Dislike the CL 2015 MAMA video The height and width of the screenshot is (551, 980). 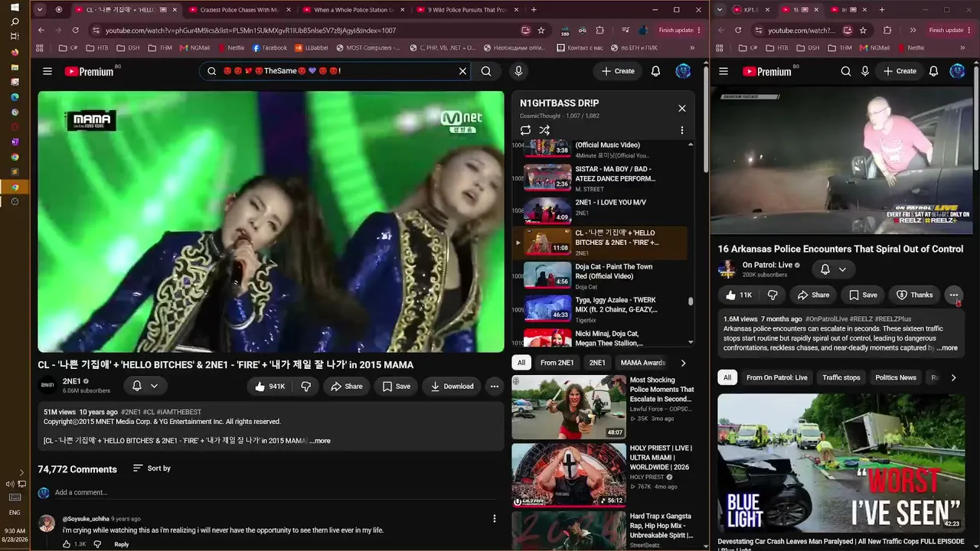pos(305,386)
